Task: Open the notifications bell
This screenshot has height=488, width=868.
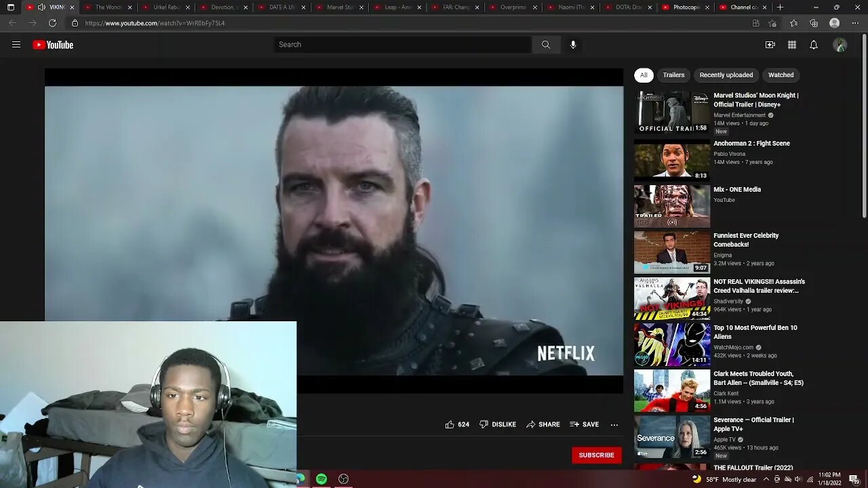Action: pyautogui.click(x=814, y=45)
